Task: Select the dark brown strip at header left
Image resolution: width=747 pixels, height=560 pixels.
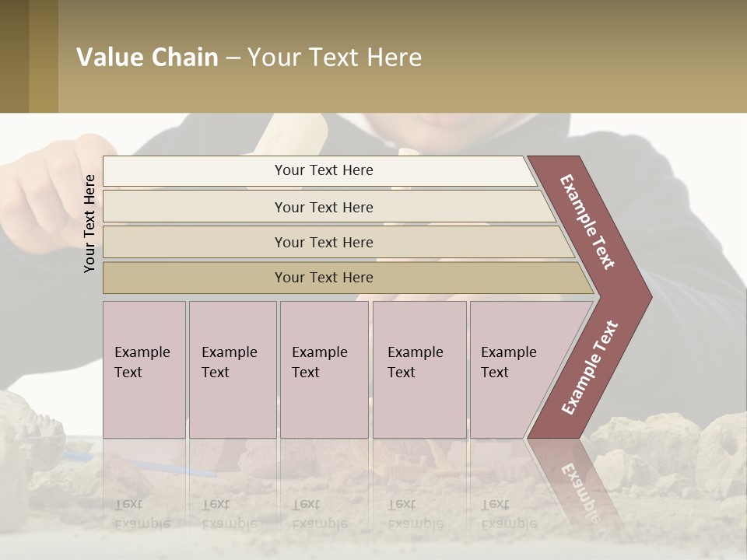Action: coord(14,56)
